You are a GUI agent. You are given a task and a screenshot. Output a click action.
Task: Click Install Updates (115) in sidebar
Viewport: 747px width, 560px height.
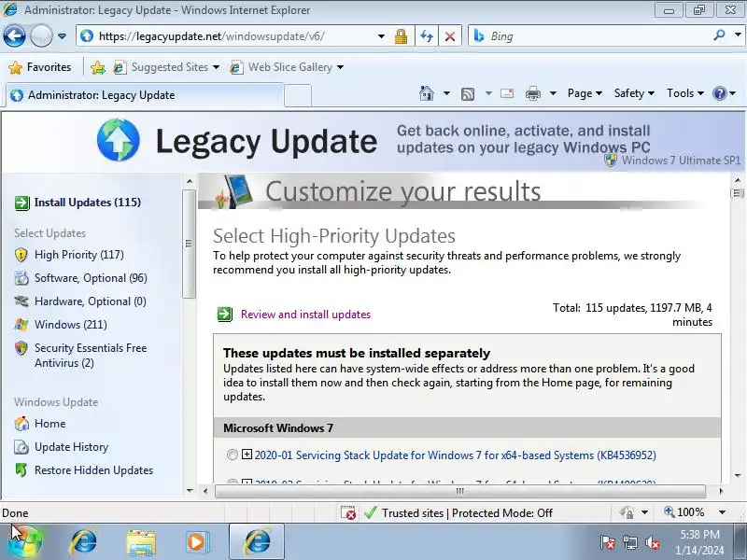click(88, 203)
